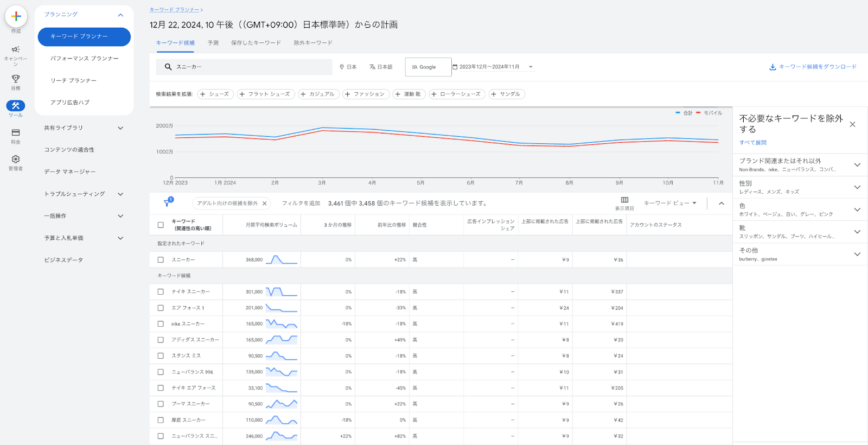Screen dimensions: 868x445
Task: Click the Google search network selector
Action: [x=428, y=67]
